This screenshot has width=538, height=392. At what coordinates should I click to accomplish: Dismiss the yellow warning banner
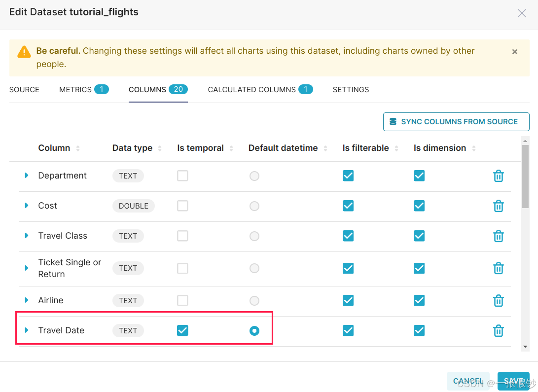pos(514,52)
